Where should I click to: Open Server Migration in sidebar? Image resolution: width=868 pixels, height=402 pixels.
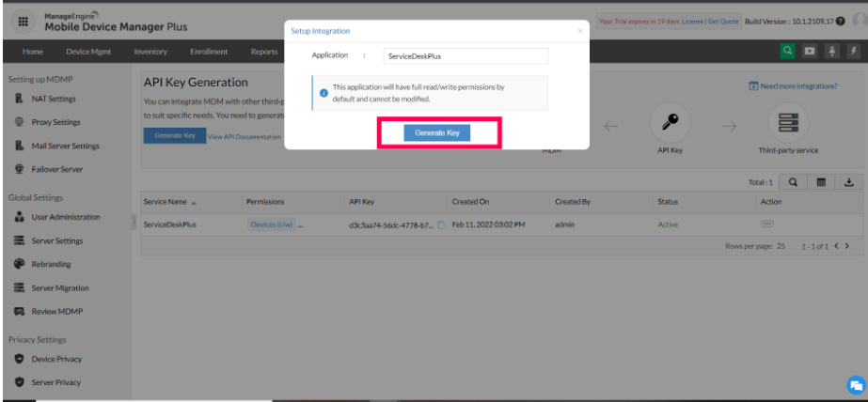click(60, 287)
